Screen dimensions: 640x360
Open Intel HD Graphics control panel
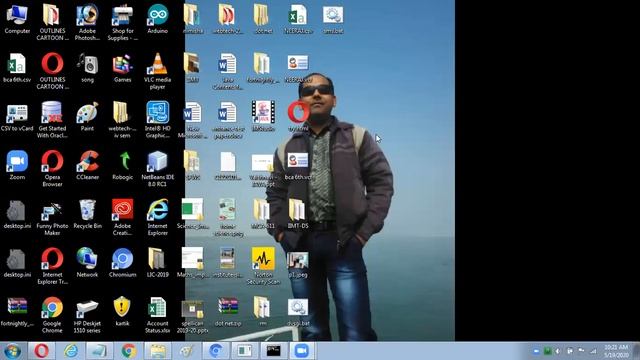tap(158, 120)
